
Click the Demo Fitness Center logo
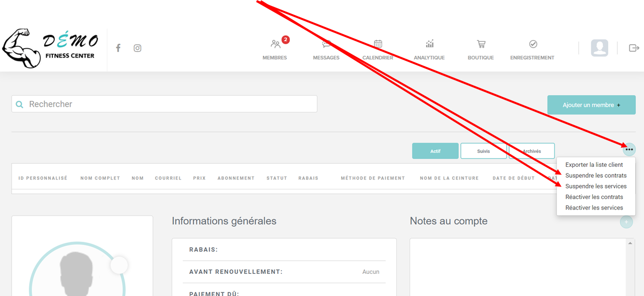[x=49, y=48]
